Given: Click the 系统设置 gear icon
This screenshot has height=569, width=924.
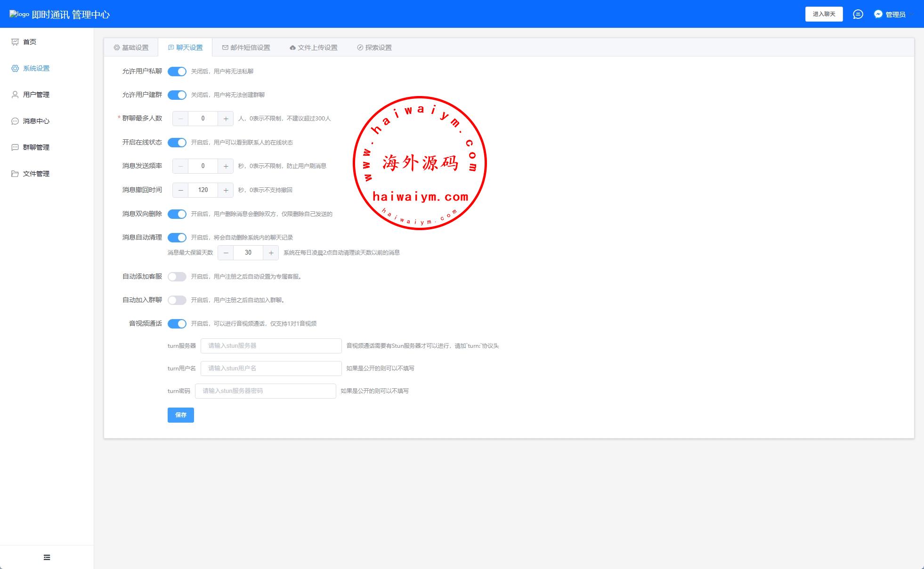Looking at the screenshot, I should pyautogui.click(x=15, y=68).
